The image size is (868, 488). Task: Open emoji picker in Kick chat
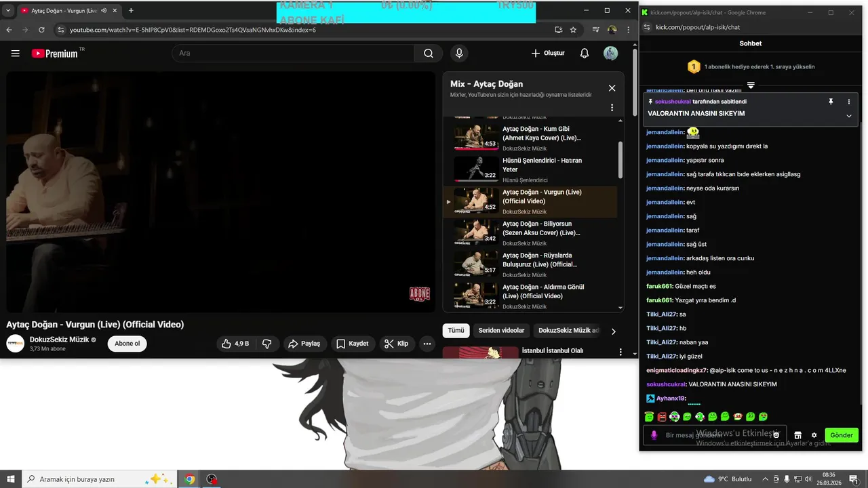click(776, 435)
